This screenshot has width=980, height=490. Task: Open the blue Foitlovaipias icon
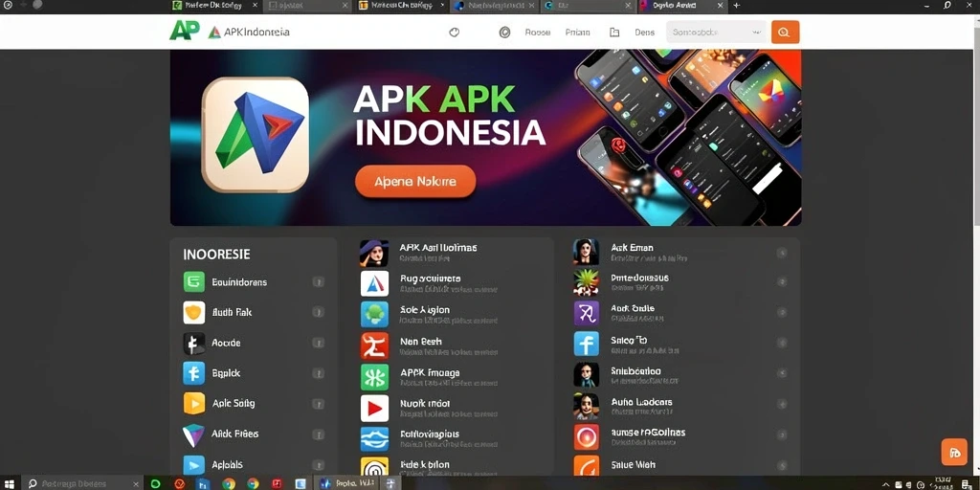pyautogui.click(x=374, y=438)
